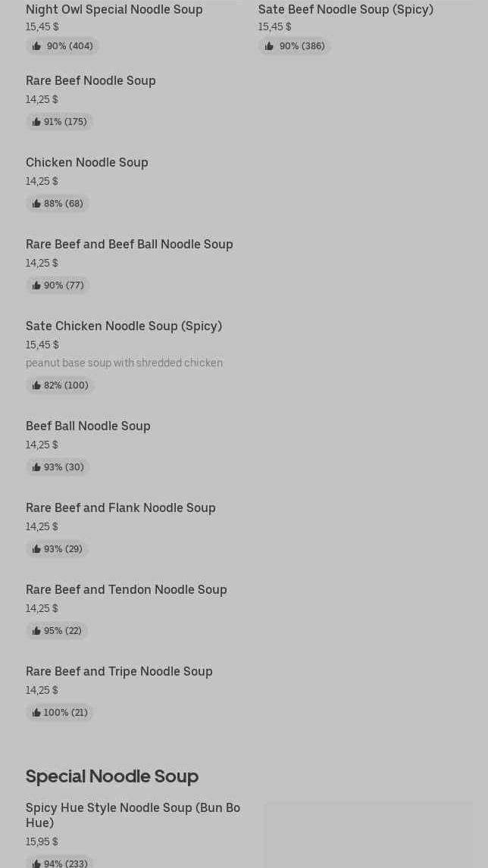Click thumbs-up icon under Sate Chicken Noodle Soup
Screen dimensions: 488x868
36,386
